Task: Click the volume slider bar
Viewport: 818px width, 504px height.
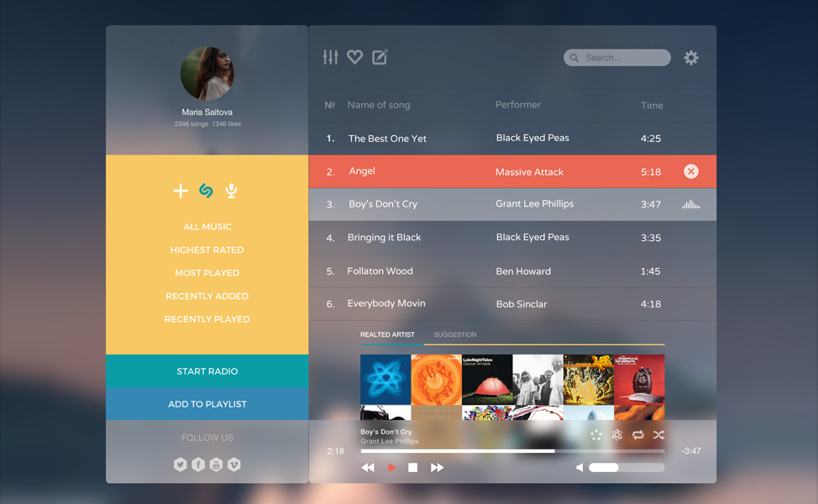Action: 627,468
